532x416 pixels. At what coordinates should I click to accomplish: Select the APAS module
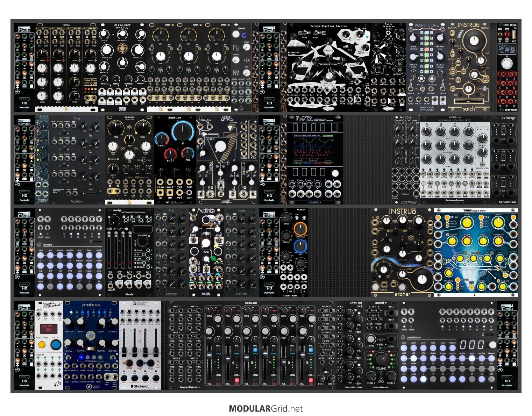(227, 160)
